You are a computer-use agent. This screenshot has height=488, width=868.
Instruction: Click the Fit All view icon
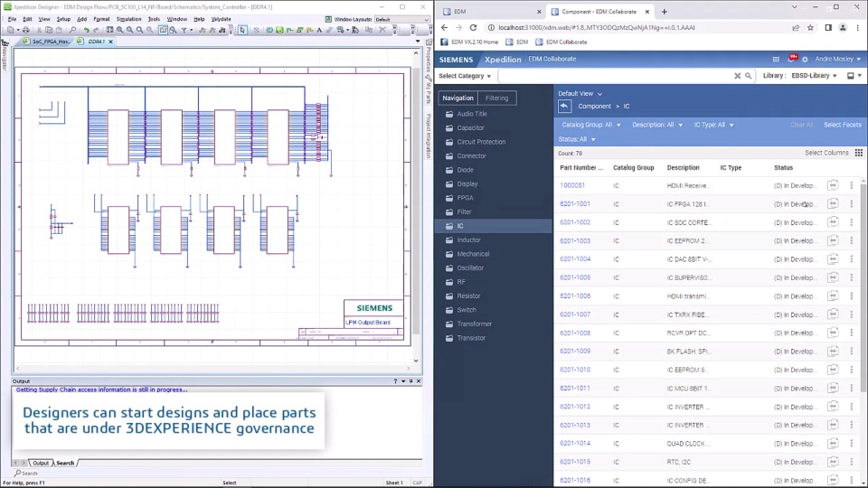pos(109,30)
